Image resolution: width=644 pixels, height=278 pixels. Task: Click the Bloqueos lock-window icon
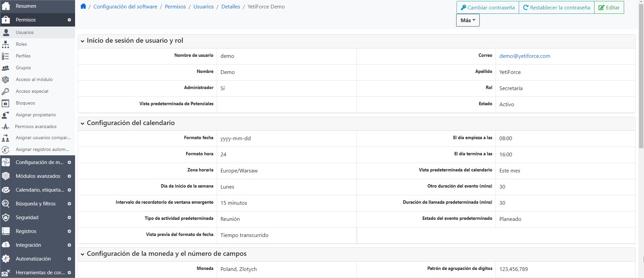click(x=6, y=103)
